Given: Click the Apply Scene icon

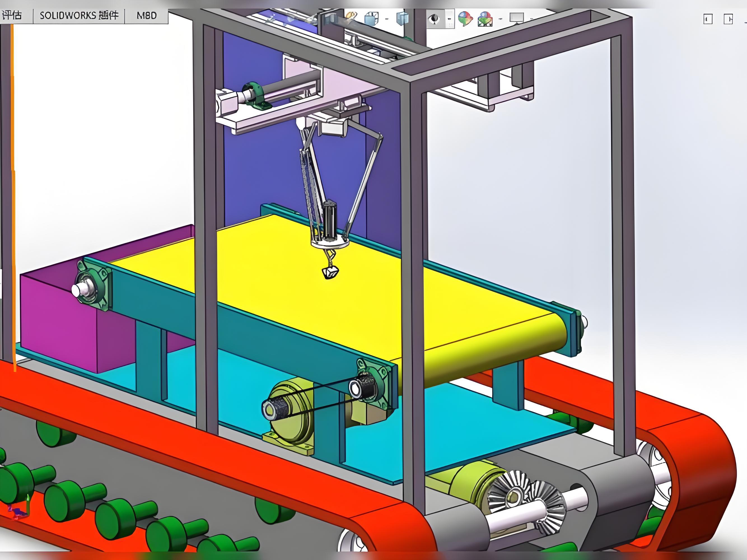Looking at the screenshot, I should (485, 19).
